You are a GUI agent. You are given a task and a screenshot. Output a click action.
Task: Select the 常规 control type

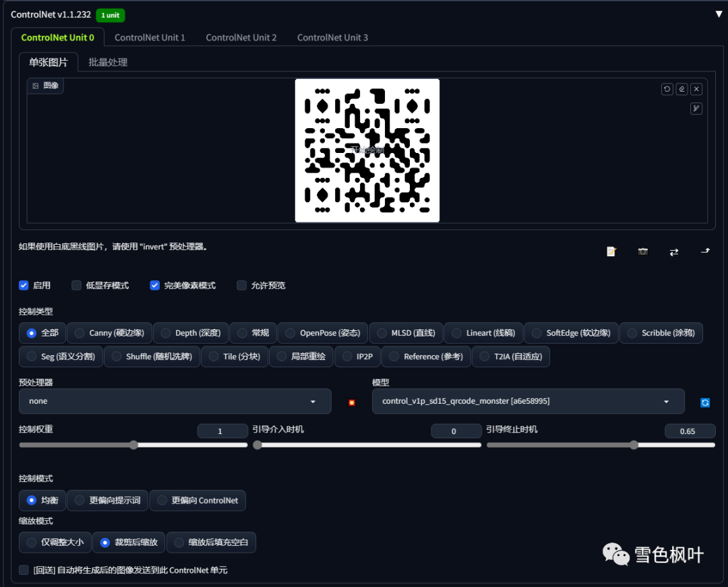tap(253, 333)
